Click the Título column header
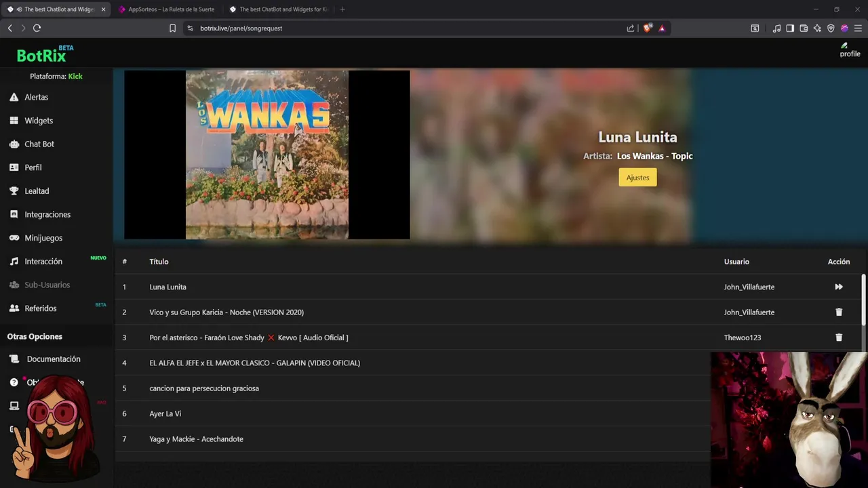868x488 pixels. (x=159, y=262)
